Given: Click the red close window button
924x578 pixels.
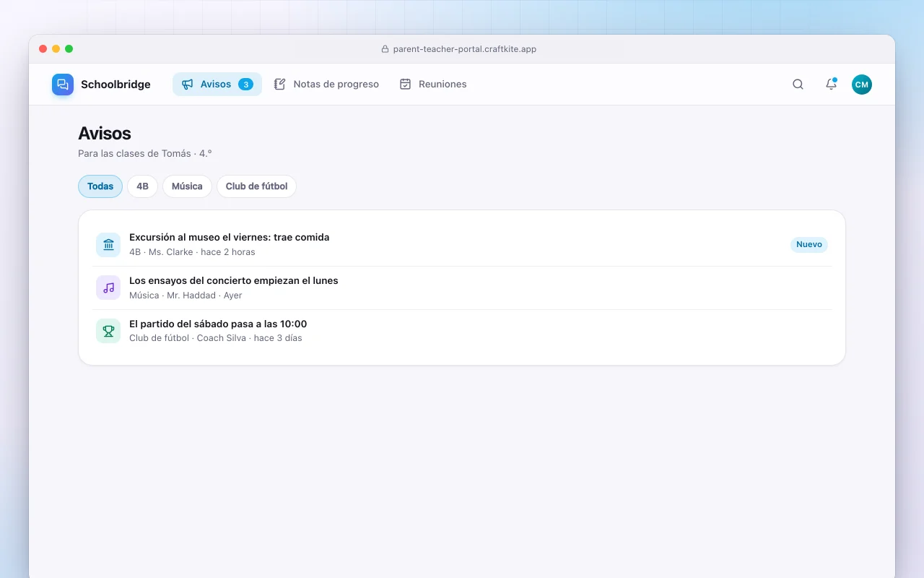Looking at the screenshot, I should coord(43,49).
